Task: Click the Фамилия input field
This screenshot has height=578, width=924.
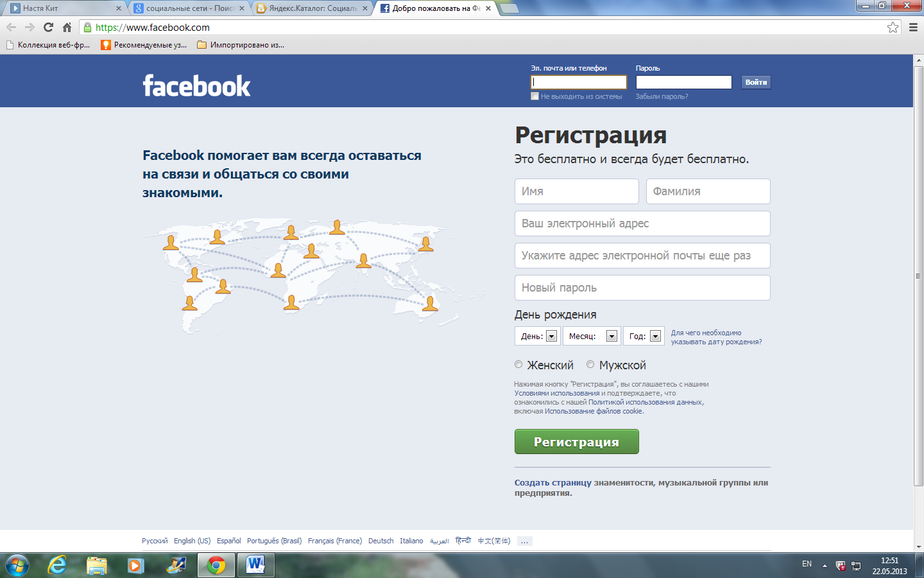Action: 708,191
